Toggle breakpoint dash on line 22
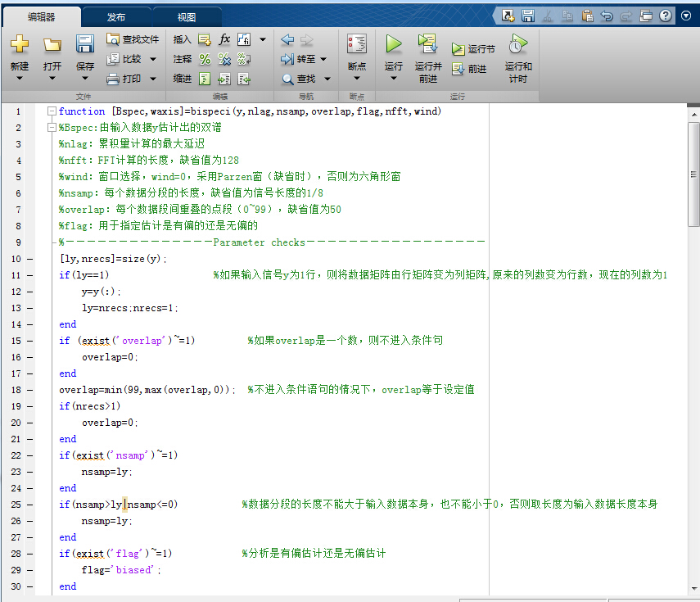 tap(30, 456)
